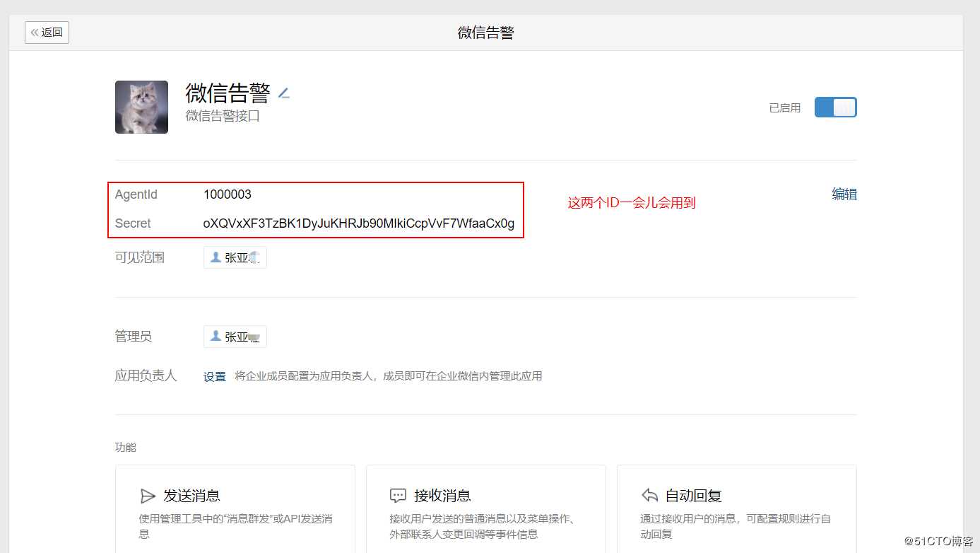
Task: Click the large 微信告警 app name
Action: point(228,93)
